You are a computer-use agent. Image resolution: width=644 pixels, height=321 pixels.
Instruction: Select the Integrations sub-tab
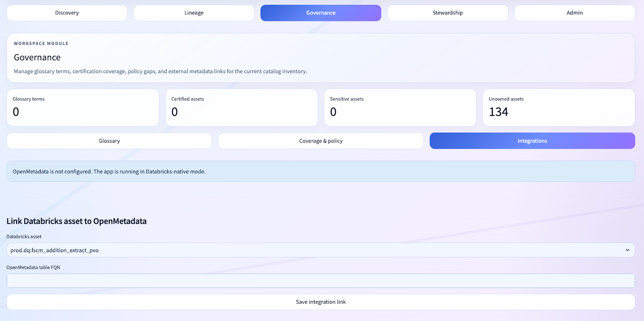(532, 141)
